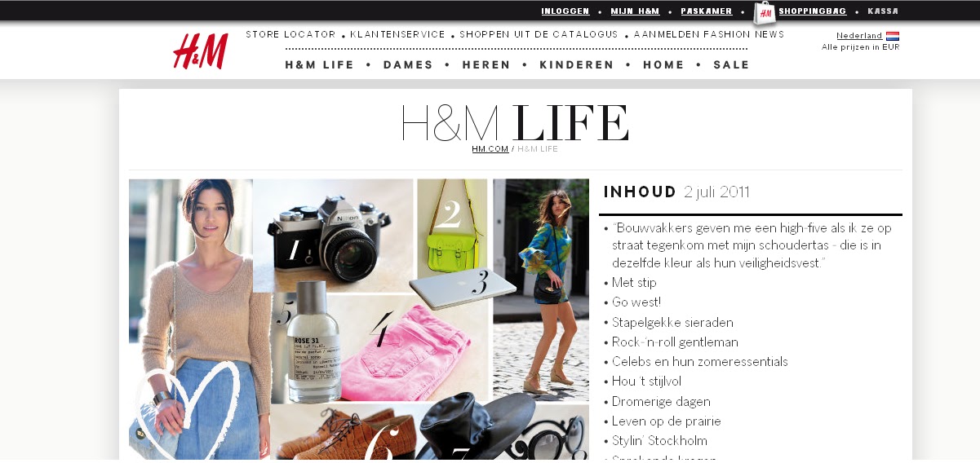The image size is (980, 463).
Task: Open the Kinderen category
Action: pos(577,65)
